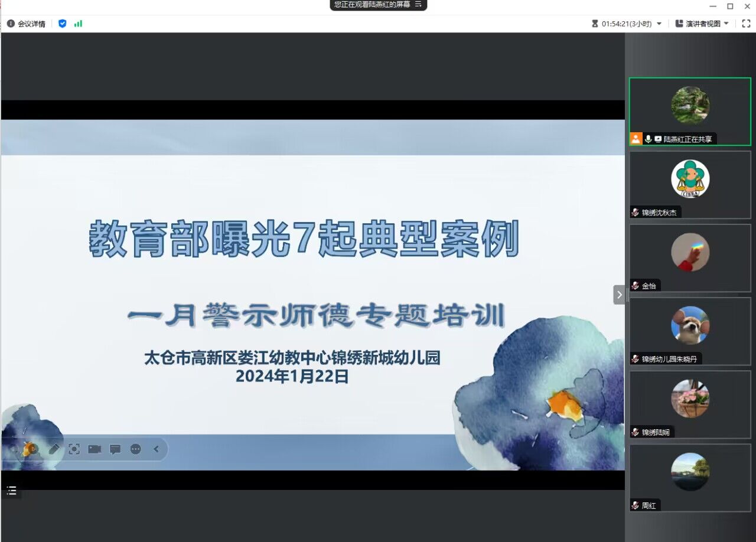Check the green network signal icon
Image resolution: width=756 pixels, height=542 pixels.
tap(78, 24)
